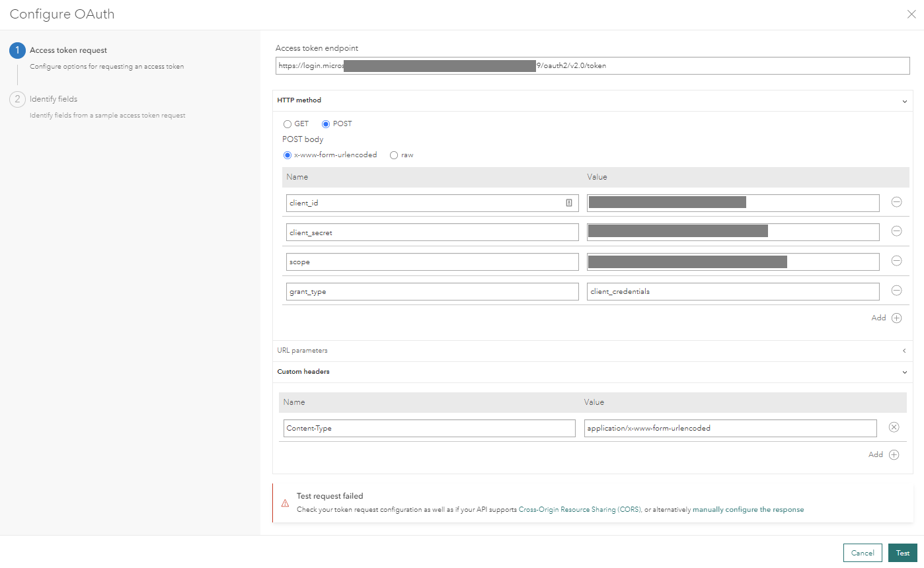Click the client_secret value field
Viewport: 924px width, 568px height.
[x=733, y=232]
